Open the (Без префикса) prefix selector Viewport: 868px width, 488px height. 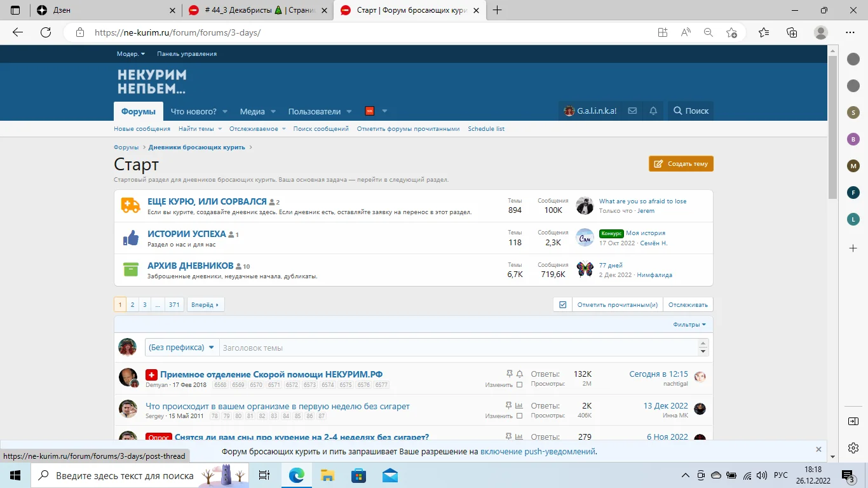click(182, 348)
